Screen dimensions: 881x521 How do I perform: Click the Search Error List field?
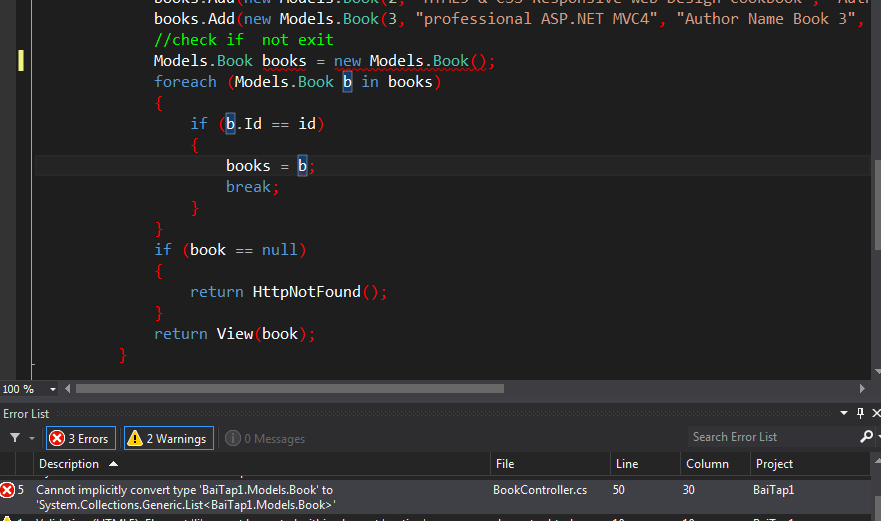[x=770, y=437]
